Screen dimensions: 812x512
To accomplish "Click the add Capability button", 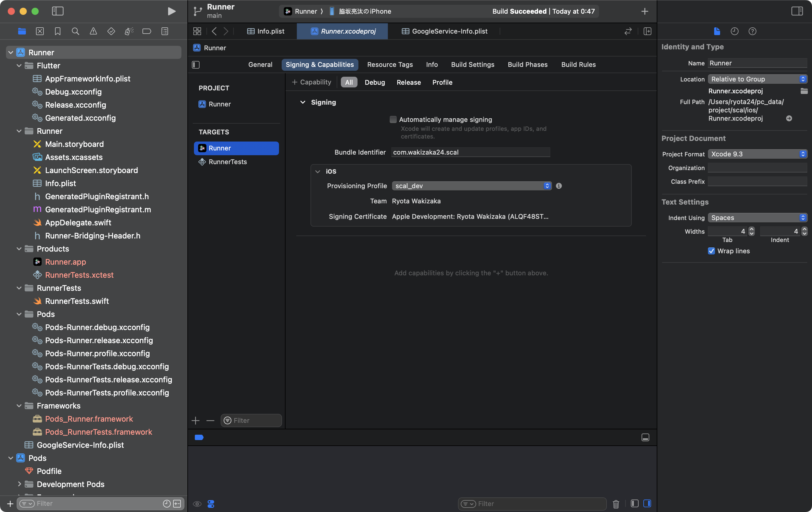I will click(x=311, y=82).
